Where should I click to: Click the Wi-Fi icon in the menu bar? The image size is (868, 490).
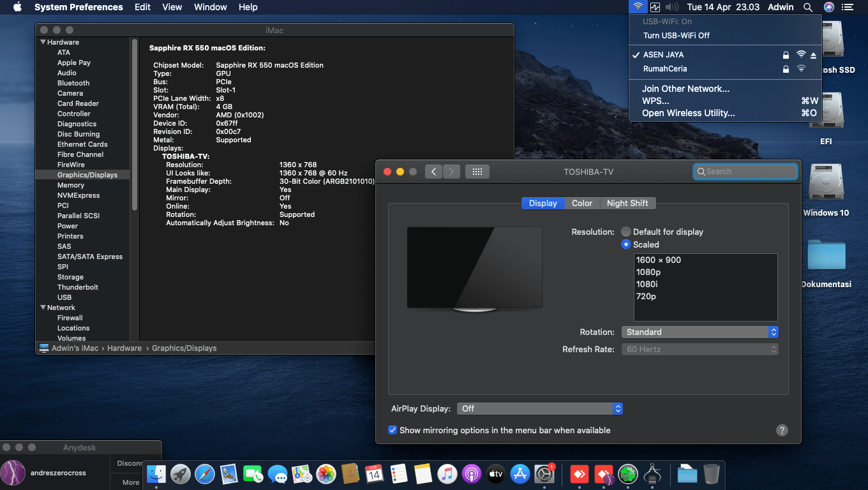tap(638, 7)
